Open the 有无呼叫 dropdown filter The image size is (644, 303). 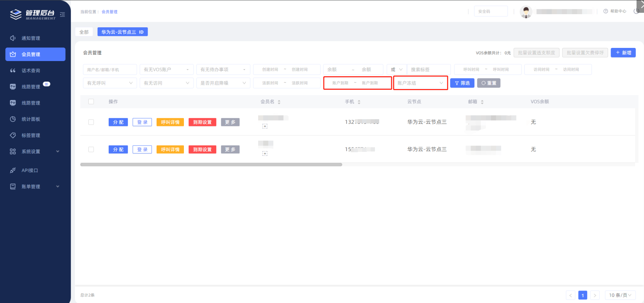[110, 83]
